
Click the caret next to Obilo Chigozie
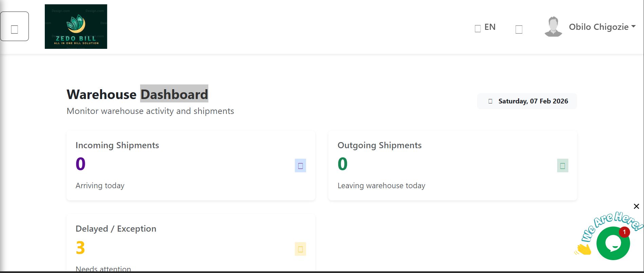pyautogui.click(x=633, y=26)
